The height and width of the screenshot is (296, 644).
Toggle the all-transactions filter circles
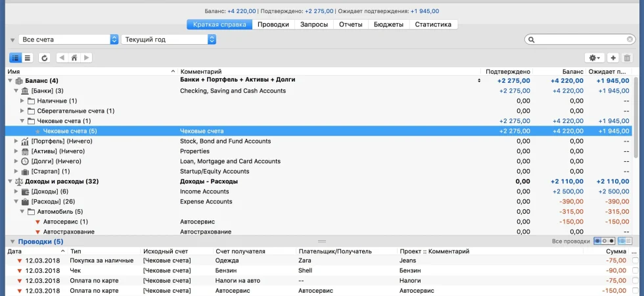[x=605, y=241]
